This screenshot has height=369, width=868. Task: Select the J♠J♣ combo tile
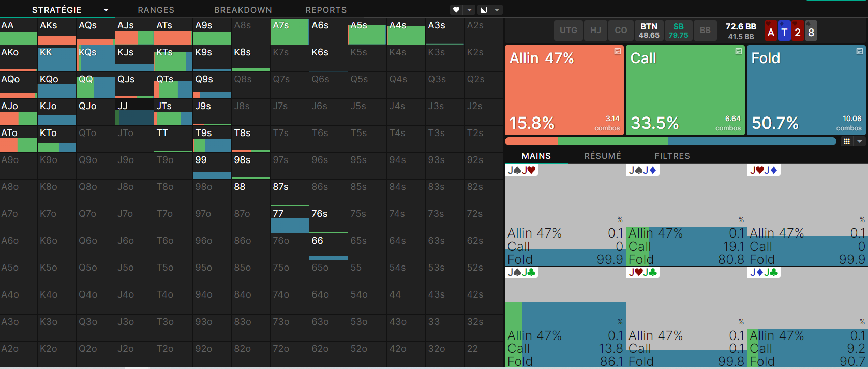[x=565, y=317]
